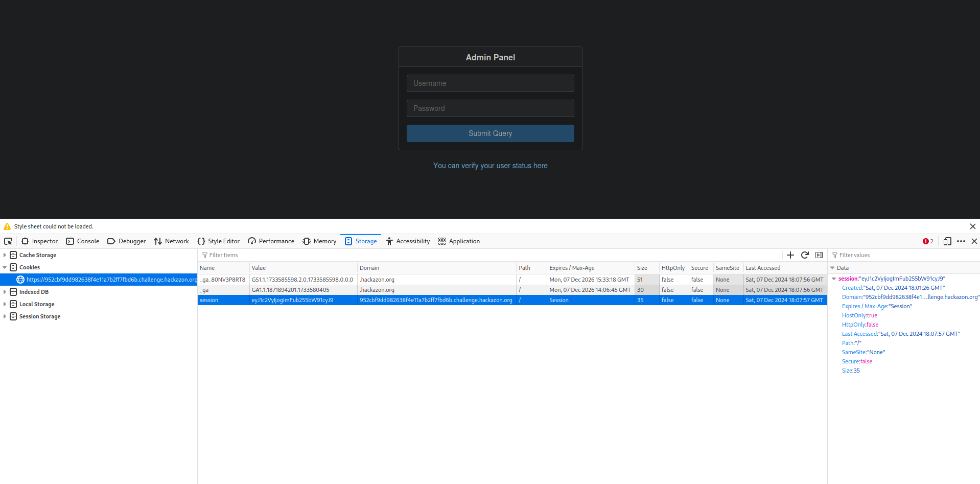
Task: Click the Password input field
Action: 491,108
